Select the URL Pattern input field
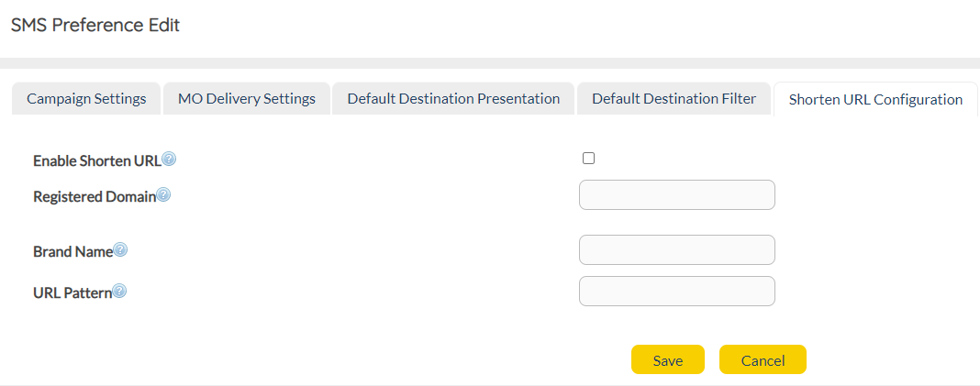 point(677,292)
